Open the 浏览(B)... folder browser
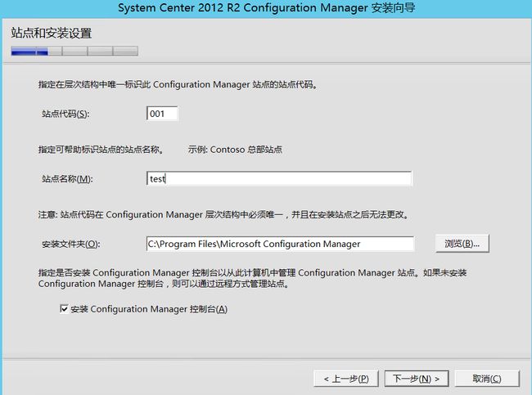 pyautogui.click(x=462, y=244)
